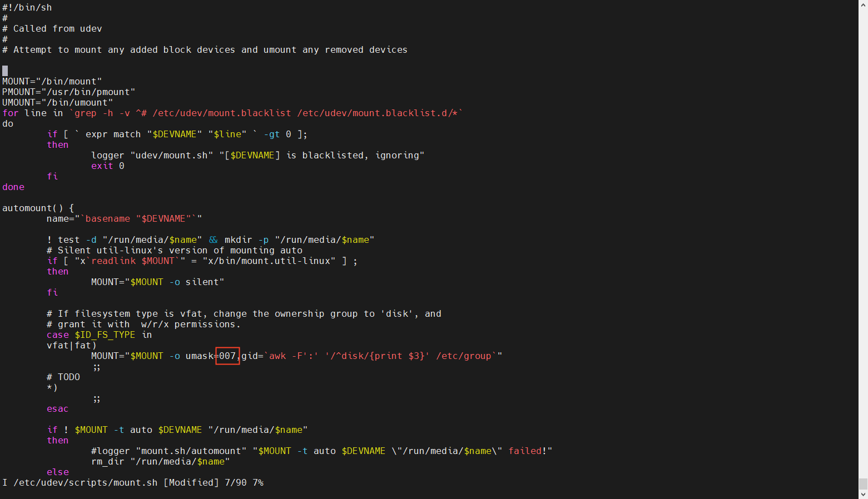The image size is (868, 499).
Task: Click the 'esac' keyword
Action: tap(58, 408)
